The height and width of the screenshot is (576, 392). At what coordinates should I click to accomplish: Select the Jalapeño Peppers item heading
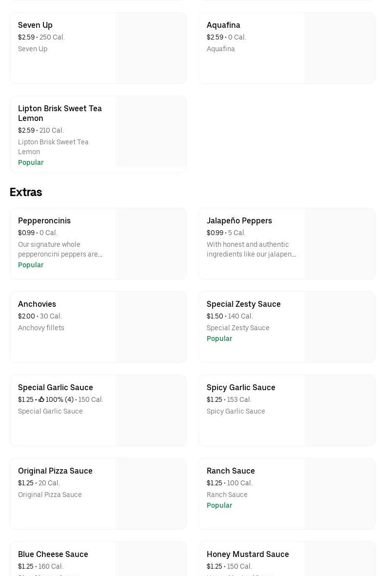coord(239,220)
